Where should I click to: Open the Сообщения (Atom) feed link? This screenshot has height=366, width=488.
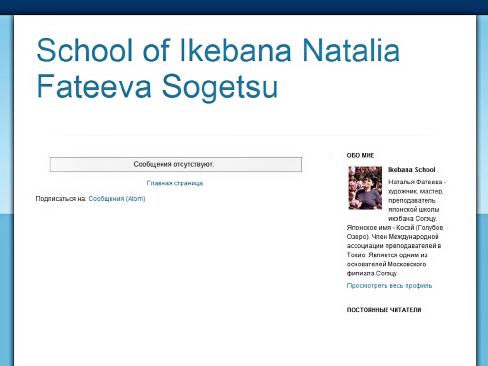click(x=117, y=199)
